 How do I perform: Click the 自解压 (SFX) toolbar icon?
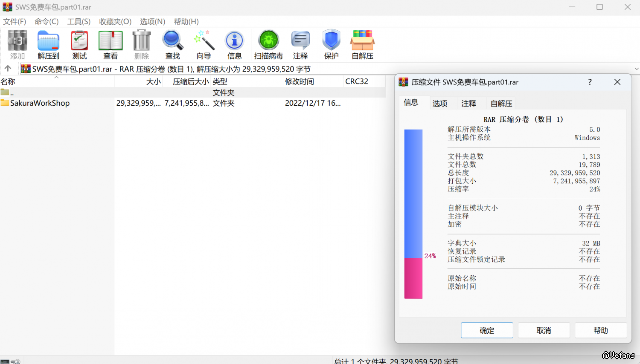point(362,44)
